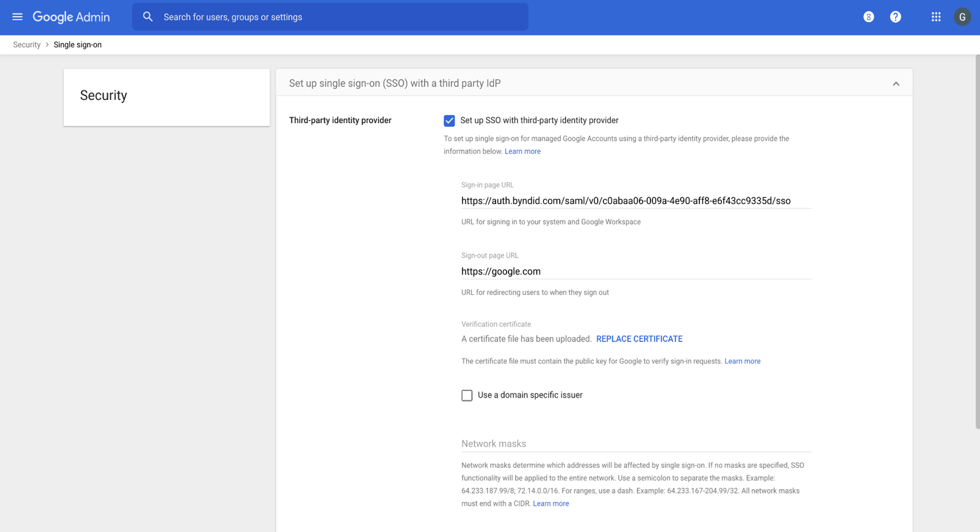
Task: Open the account avatar G
Action: [x=962, y=17]
